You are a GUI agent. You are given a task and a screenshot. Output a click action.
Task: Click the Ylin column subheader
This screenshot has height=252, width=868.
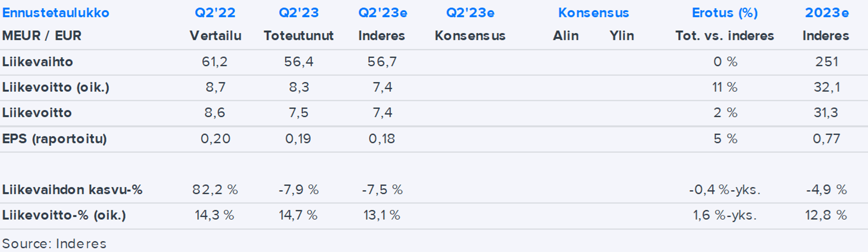click(621, 36)
